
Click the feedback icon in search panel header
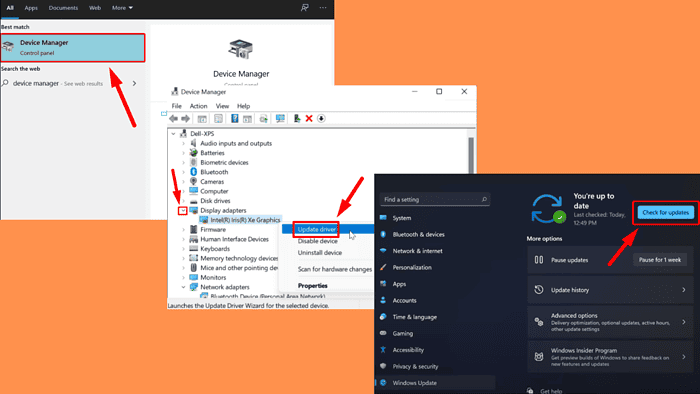tap(304, 8)
